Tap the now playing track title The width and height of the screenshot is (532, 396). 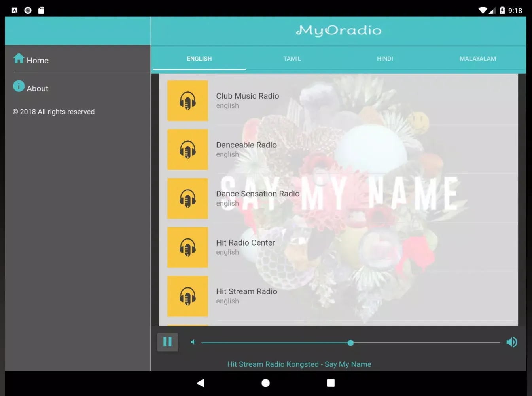click(299, 364)
